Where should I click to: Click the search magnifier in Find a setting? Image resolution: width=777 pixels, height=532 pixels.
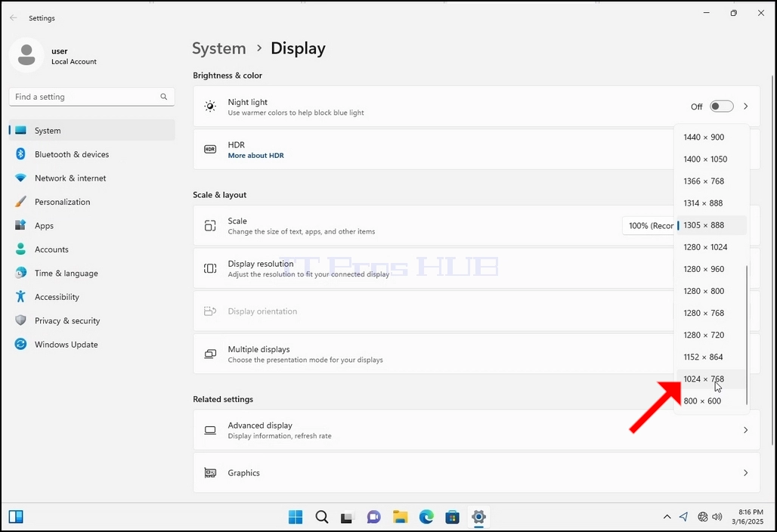click(163, 97)
